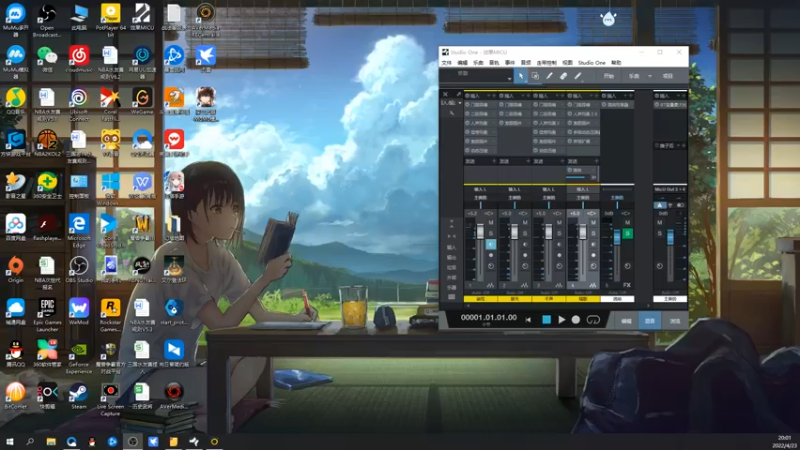Select the line draw tool right of eraser
The height and width of the screenshot is (450, 800).
point(578,76)
